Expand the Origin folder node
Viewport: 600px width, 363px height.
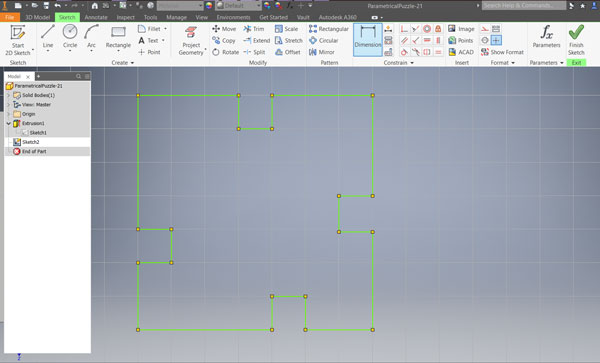(x=8, y=114)
